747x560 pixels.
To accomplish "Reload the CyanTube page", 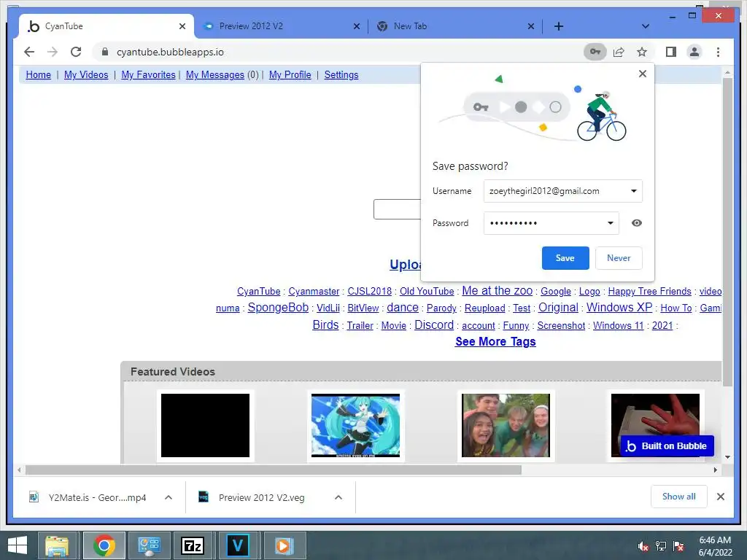I will [76, 52].
